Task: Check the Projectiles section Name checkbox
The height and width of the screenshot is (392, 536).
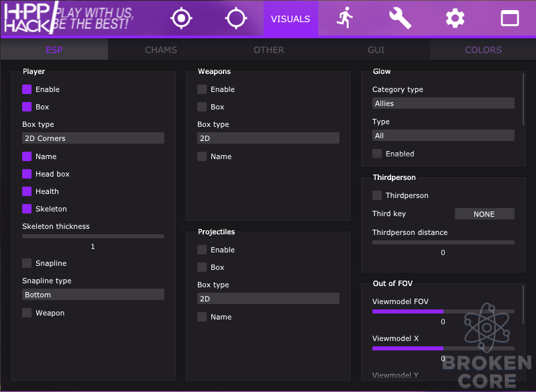Action: (202, 317)
